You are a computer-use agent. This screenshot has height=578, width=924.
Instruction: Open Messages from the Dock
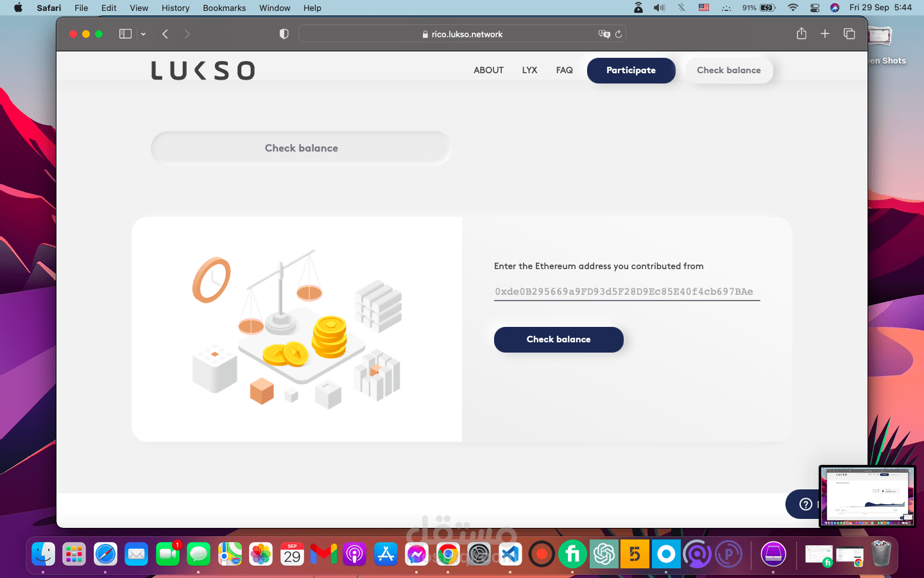(x=199, y=554)
